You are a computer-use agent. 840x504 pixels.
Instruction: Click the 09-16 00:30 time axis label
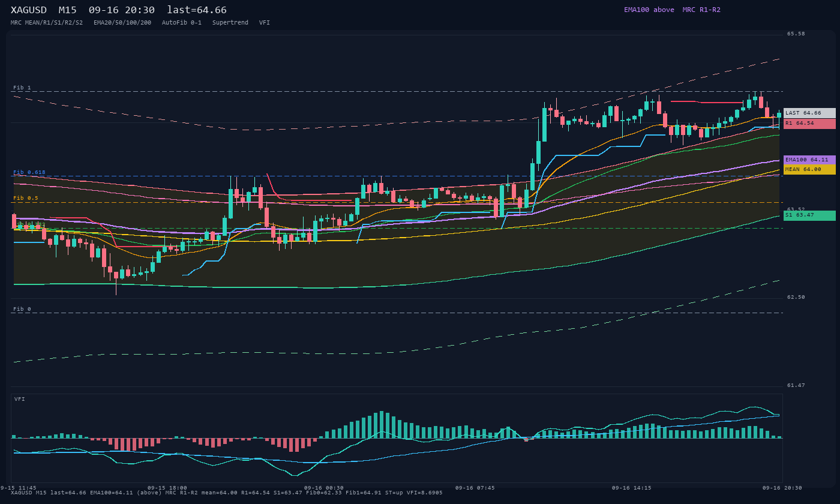click(x=324, y=488)
